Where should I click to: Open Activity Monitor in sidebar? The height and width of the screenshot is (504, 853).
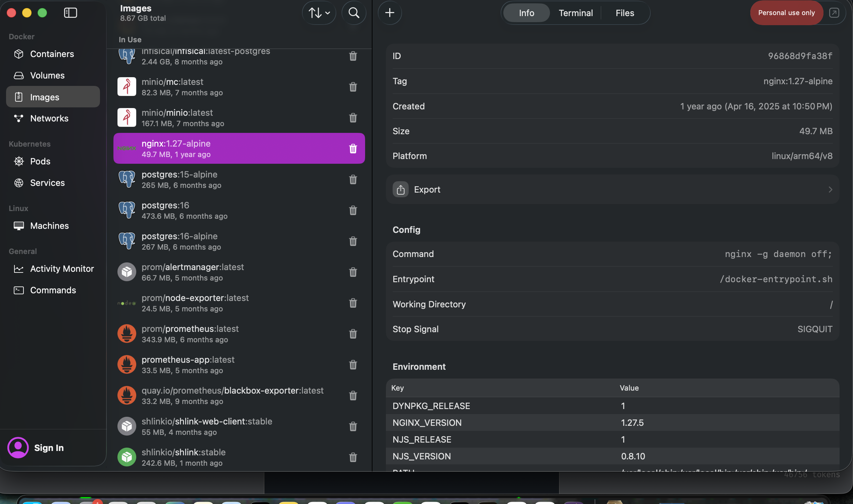tap(62, 269)
